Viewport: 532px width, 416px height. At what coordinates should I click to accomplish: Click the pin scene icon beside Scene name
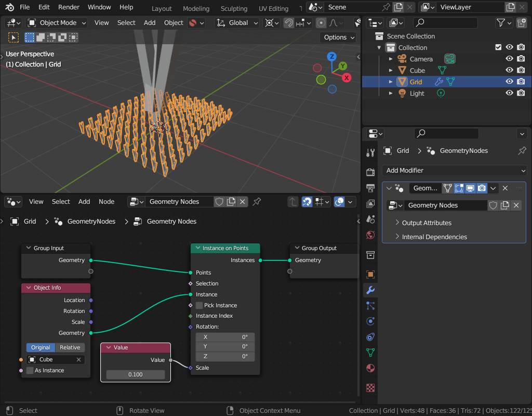point(386,7)
